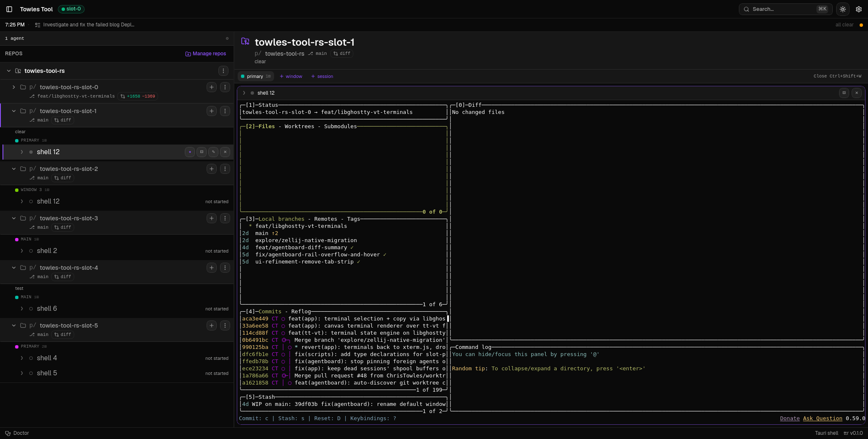Open the diff badge in the main header
The height and width of the screenshot is (439, 868).
pos(342,54)
